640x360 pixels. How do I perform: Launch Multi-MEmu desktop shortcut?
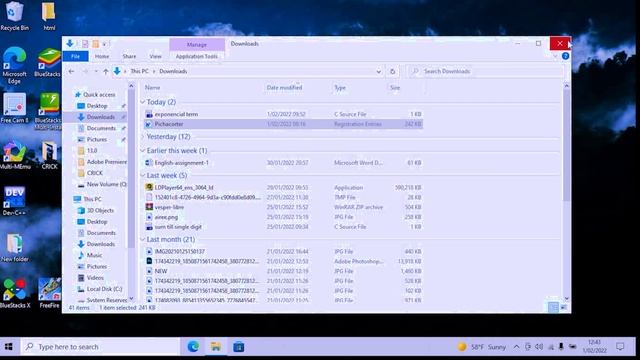(x=14, y=155)
